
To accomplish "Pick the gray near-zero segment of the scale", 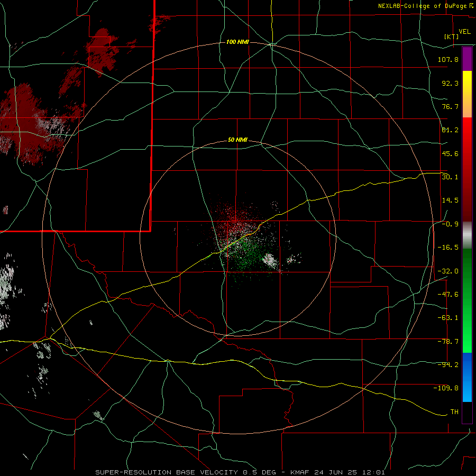I will point(467,235).
